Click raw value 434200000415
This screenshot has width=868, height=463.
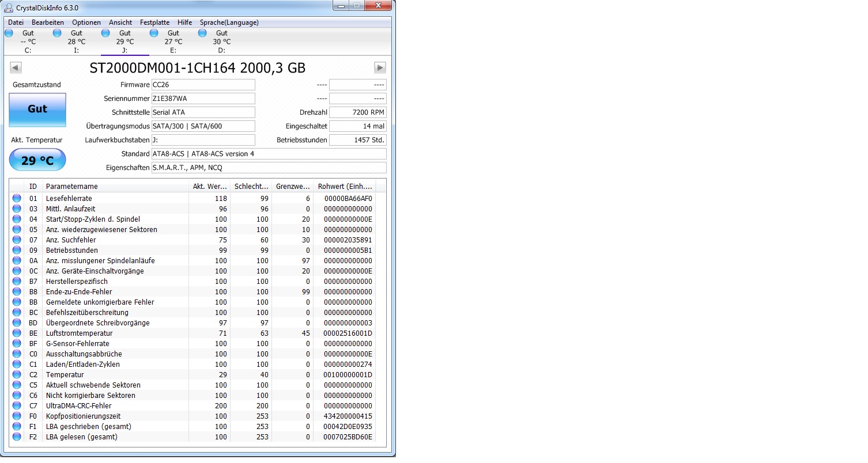[348, 416]
